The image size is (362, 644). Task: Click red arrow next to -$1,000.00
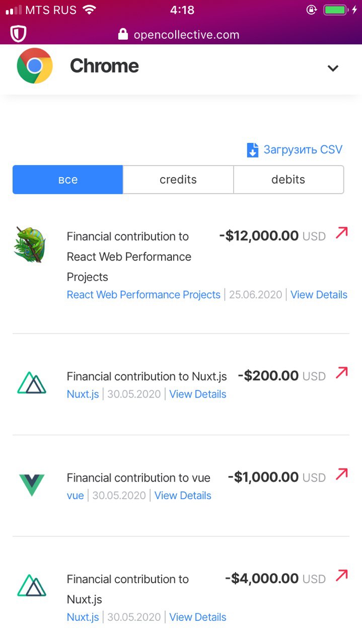point(342,474)
